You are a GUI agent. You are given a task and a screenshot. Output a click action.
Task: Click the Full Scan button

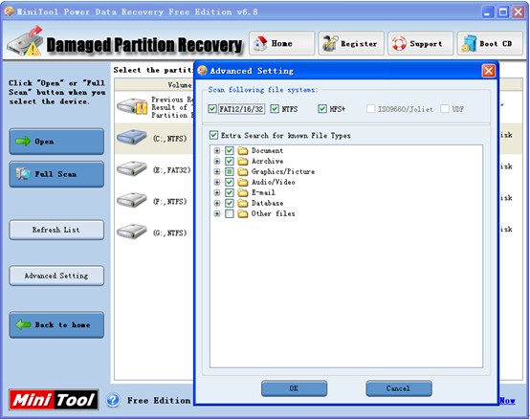[56, 174]
